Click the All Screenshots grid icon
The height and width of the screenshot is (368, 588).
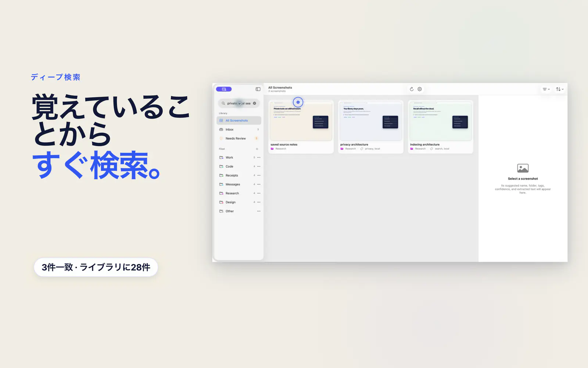(x=221, y=121)
